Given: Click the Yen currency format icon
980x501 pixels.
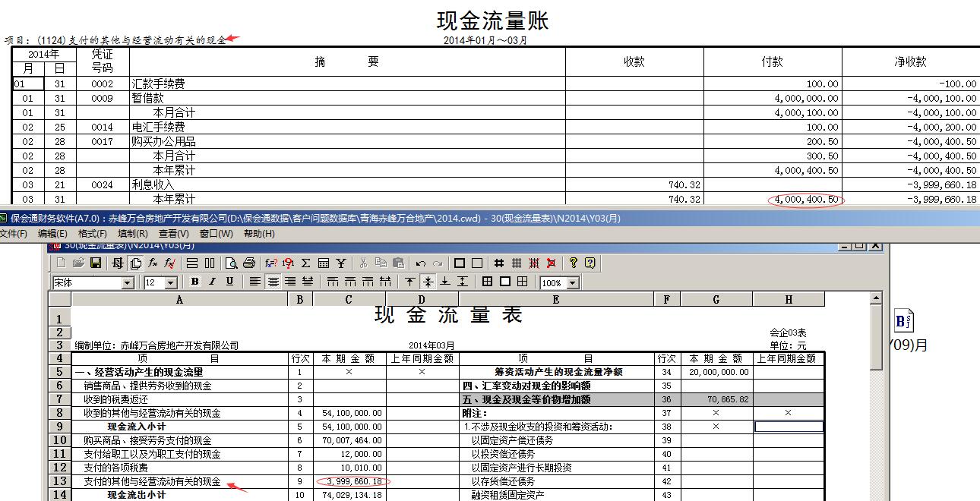Looking at the screenshot, I should (341, 263).
